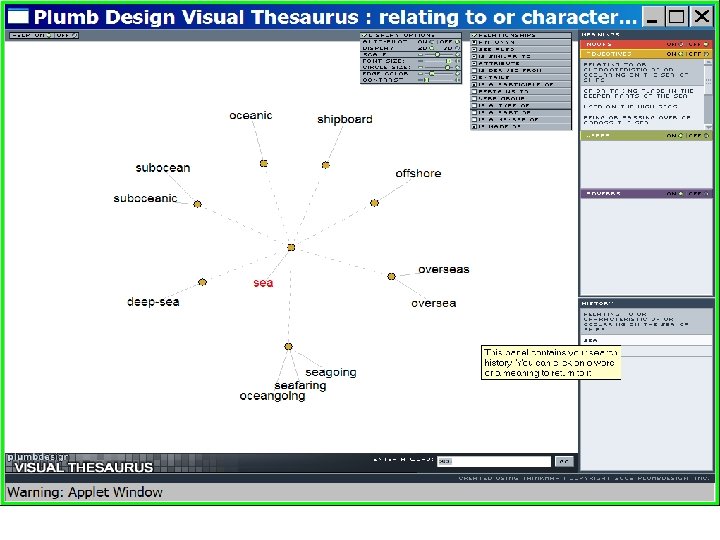
Task: Click the red word sea
Action: click(x=264, y=283)
